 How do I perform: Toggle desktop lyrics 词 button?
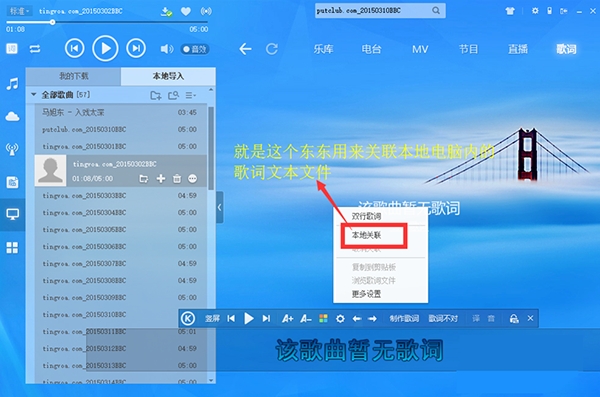[12, 49]
